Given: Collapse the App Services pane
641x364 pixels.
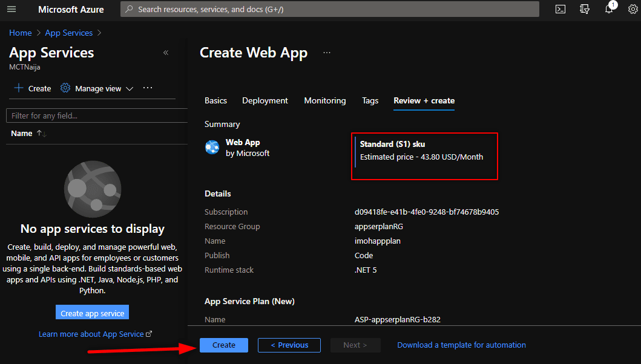Looking at the screenshot, I should click(166, 52).
